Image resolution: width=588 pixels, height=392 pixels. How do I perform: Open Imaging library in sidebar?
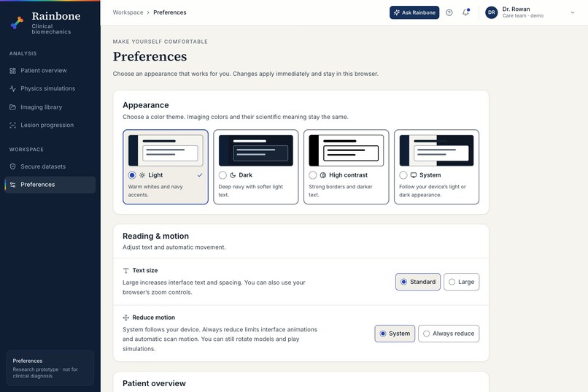click(50, 107)
